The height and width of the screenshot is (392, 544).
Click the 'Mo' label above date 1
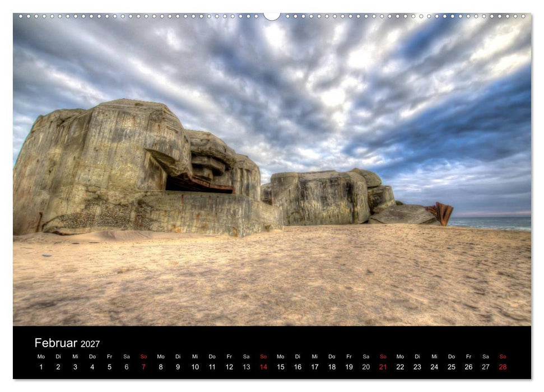pos(41,357)
